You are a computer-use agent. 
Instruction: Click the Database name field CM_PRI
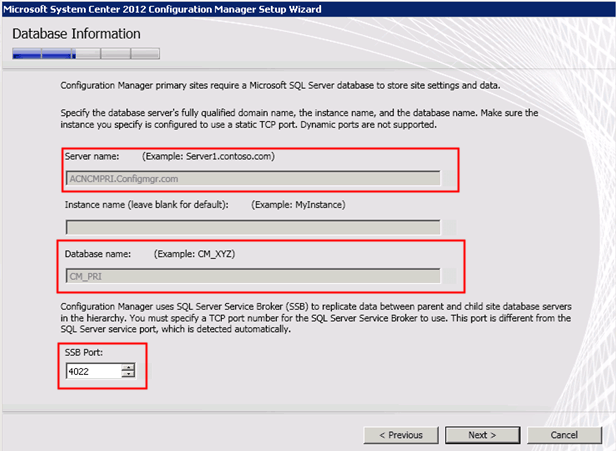click(253, 276)
